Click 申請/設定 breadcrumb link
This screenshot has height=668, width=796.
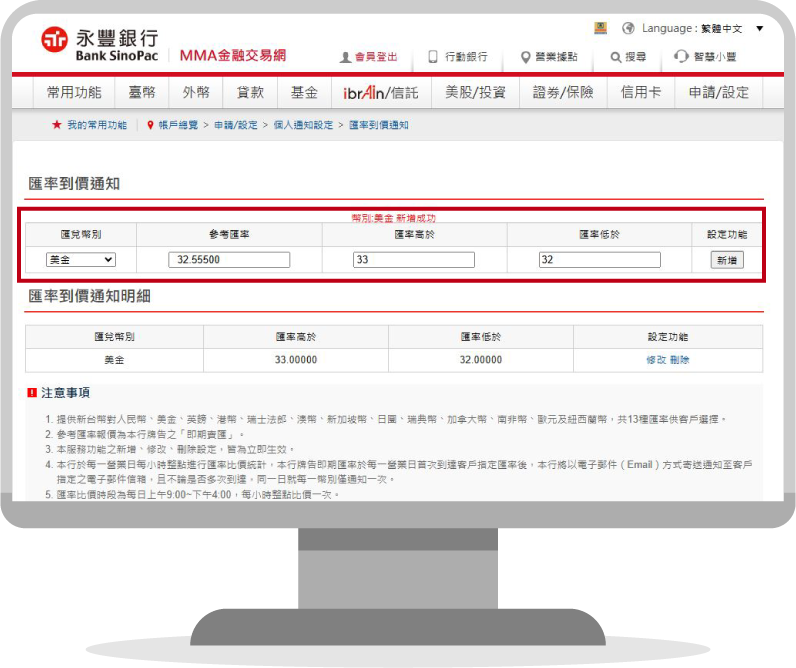236,125
